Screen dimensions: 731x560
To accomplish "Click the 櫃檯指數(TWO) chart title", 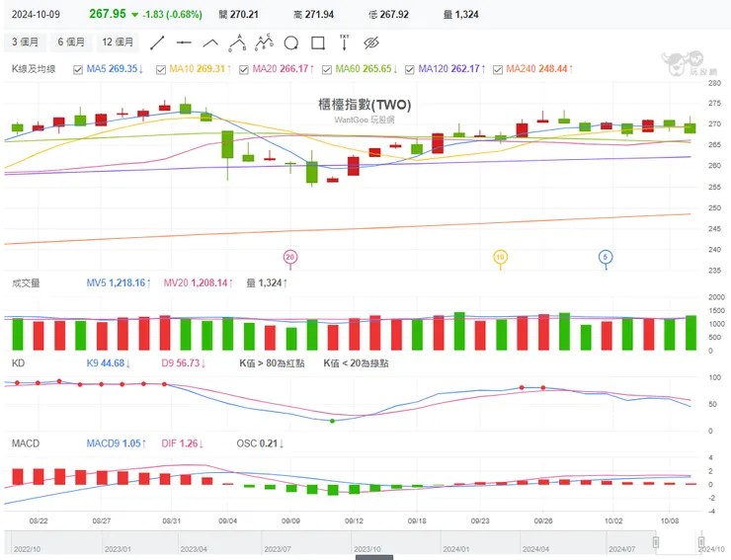I will tap(365, 105).
